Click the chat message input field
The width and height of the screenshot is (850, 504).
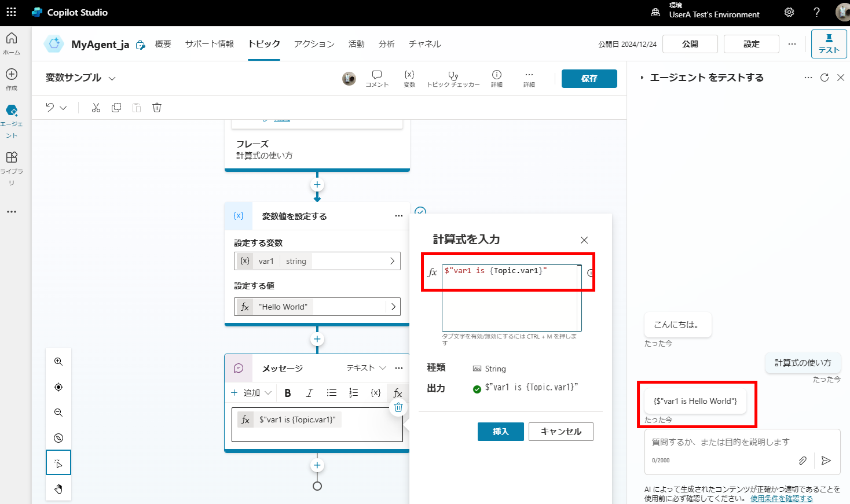click(720, 442)
